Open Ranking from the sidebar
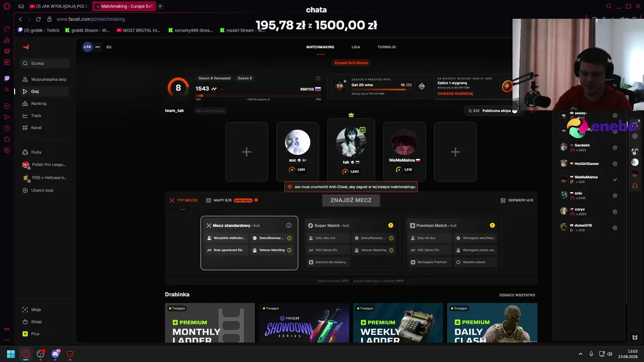 pyautogui.click(x=45, y=104)
